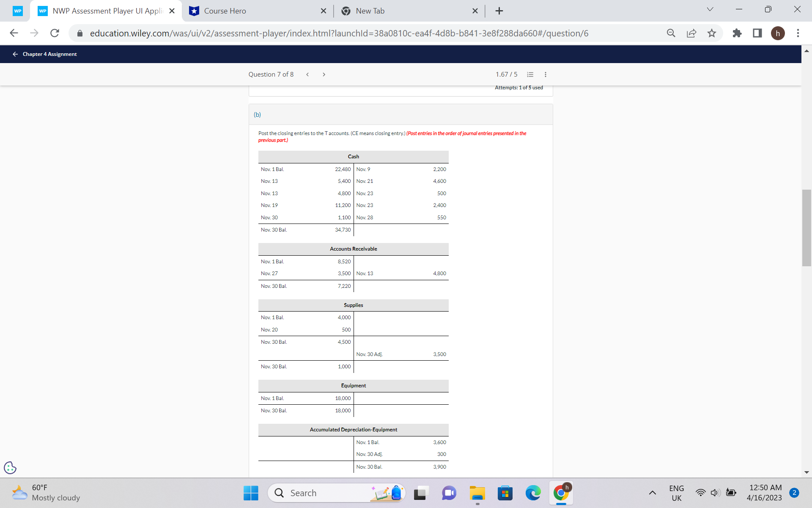Open a new tab with plus button
812x508 pixels.
pyautogui.click(x=499, y=11)
